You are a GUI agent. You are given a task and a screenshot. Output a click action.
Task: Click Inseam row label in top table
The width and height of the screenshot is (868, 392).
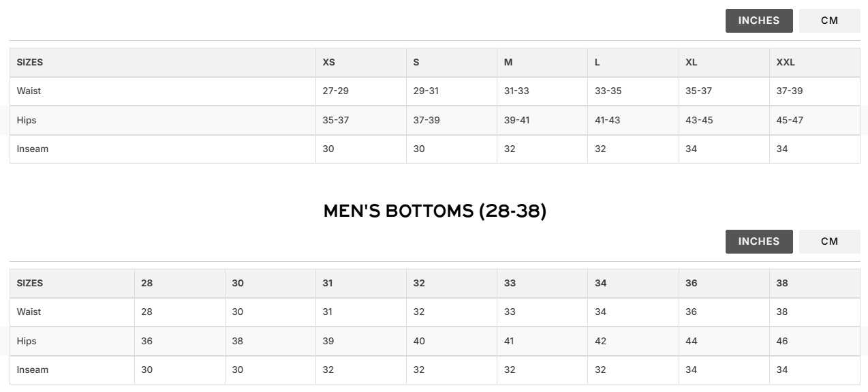tap(33, 149)
